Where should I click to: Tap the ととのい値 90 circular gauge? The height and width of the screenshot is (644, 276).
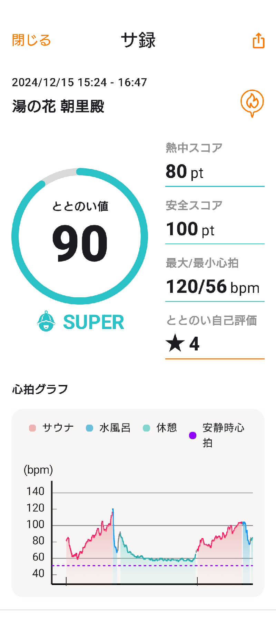(80, 236)
